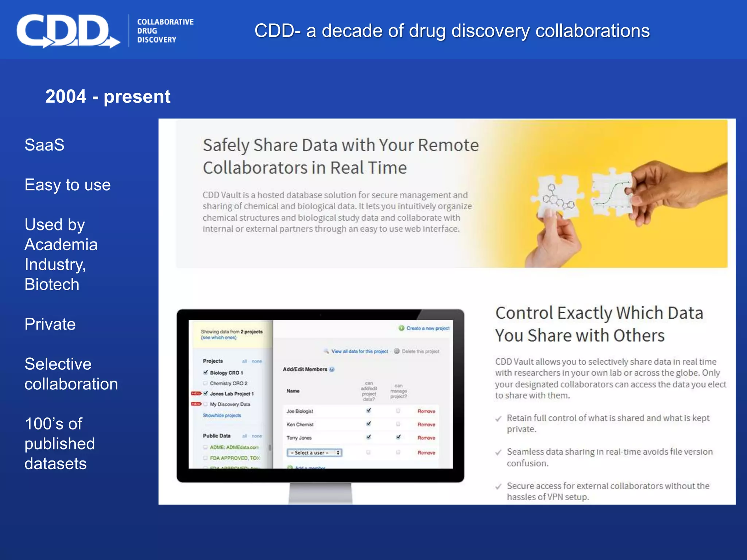Click the Joe Biologist member name
The image size is (747, 560).
300,411
